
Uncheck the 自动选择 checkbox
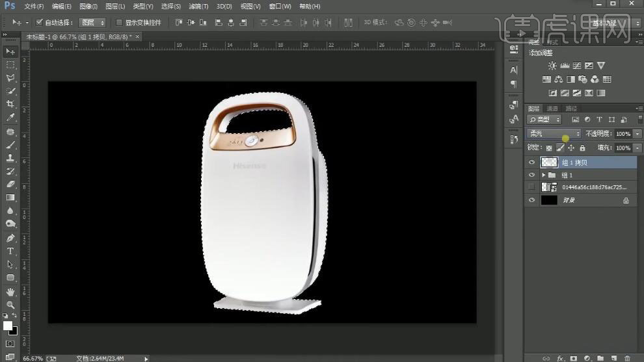click(39, 22)
